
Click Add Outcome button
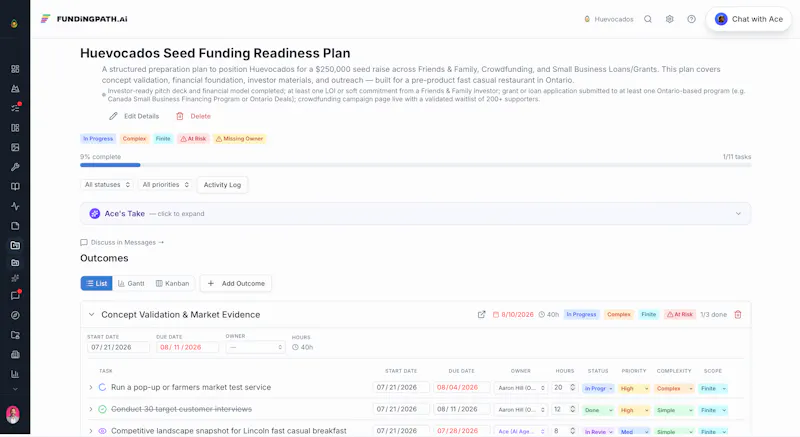(236, 284)
